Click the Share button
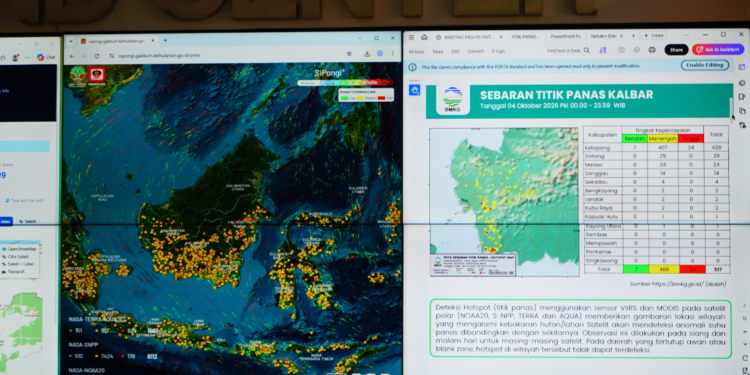 pyautogui.click(x=676, y=50)
